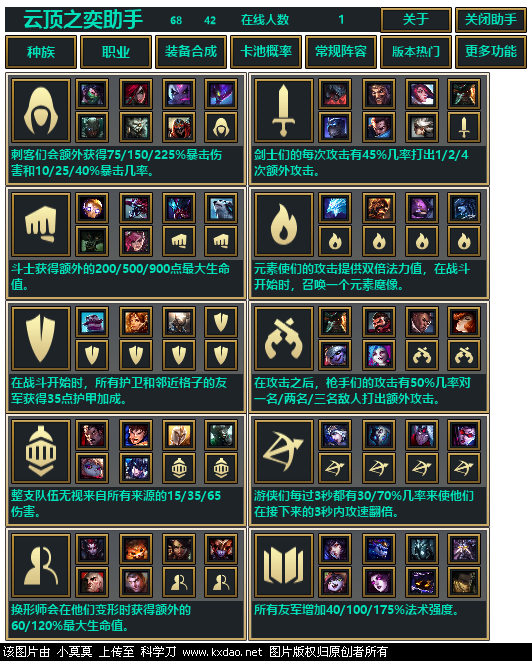The image size is (532, 661).
Task: Click the large Ranger bow class icon
Action: point(284,451)
